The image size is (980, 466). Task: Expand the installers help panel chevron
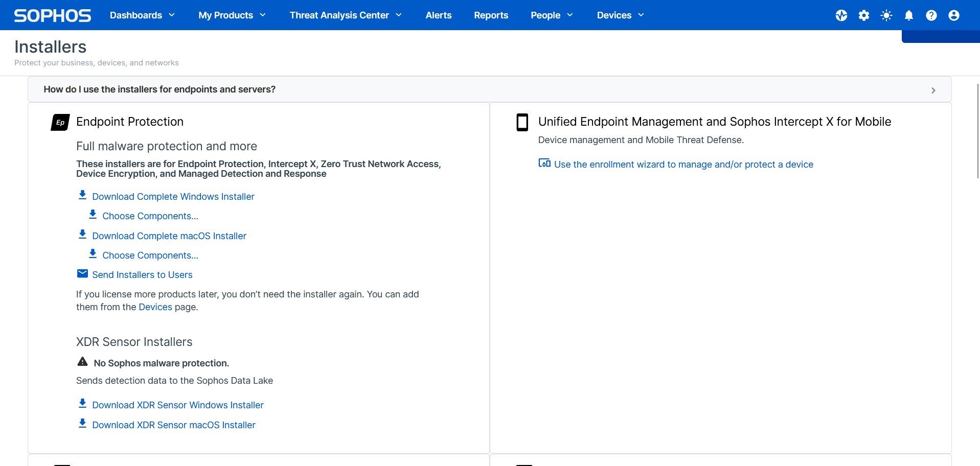(x=933, y=90)
